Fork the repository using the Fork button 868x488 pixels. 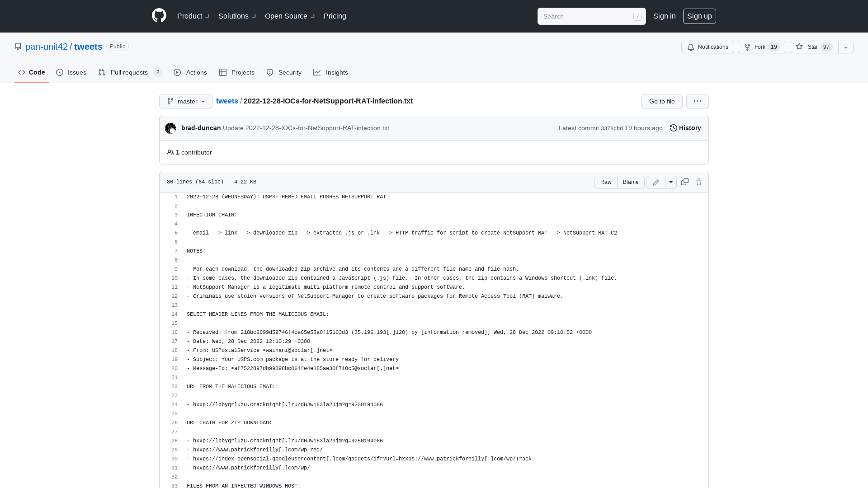(762, 47)
